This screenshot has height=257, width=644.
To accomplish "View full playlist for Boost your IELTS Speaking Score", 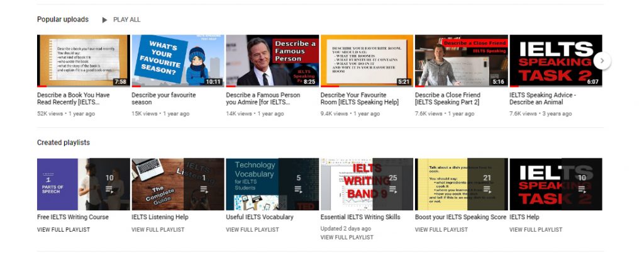I will (441, 230).
